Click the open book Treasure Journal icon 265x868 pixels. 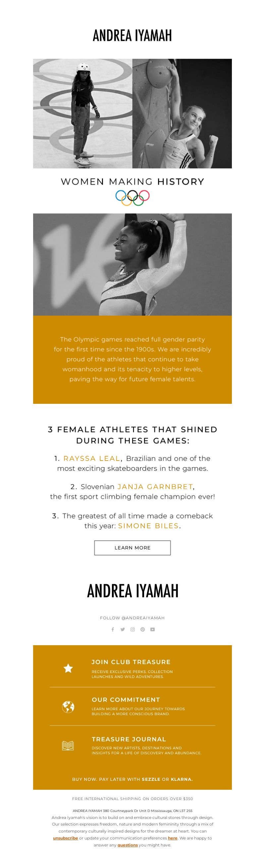(68, 746)
